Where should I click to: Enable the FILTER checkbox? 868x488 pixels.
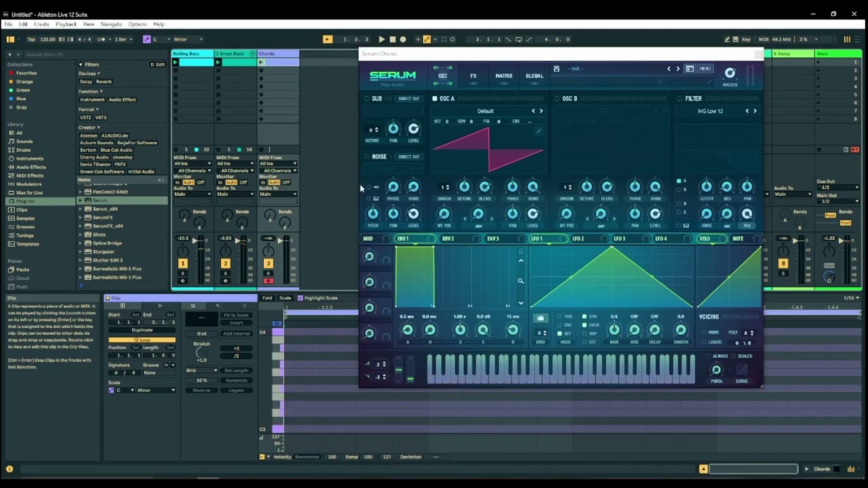(x=680, y=99)
